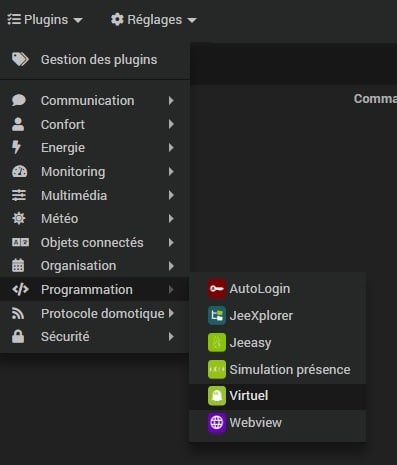Viewport: 397px width, 465px height.
Task: Expand the Objets connectés submenu arrow
Action: pos(171,242)
